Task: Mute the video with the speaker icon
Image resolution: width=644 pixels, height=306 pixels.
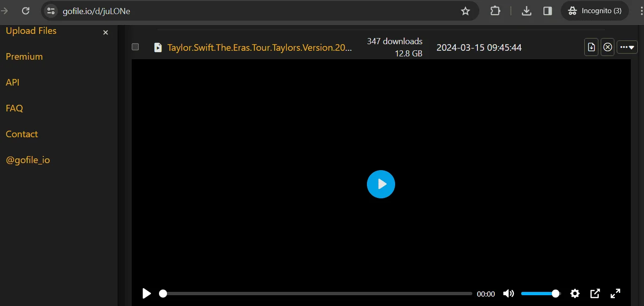Action: 509,294
